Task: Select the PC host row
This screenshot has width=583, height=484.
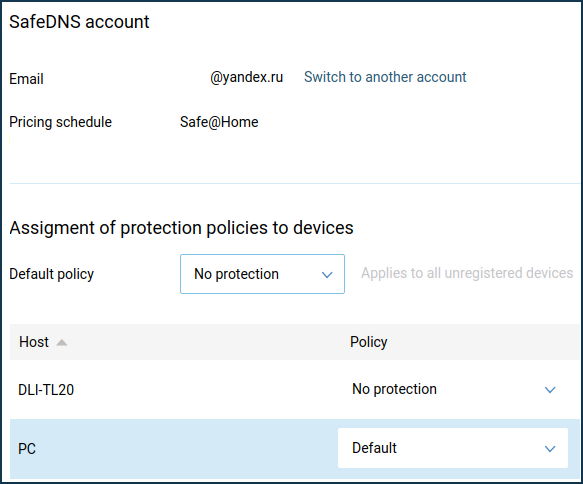Action: click(294, 449)
